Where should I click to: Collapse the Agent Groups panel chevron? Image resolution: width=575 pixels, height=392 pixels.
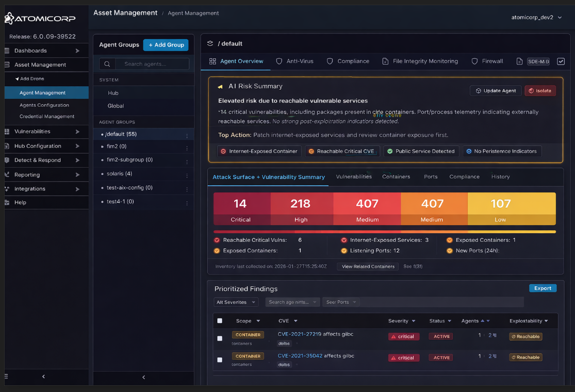point(143,377)
